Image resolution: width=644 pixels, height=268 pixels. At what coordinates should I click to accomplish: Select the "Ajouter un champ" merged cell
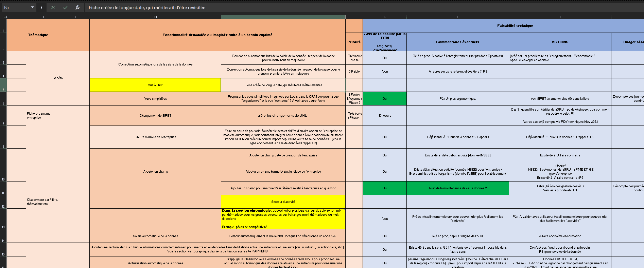click(x=155, y=172)
